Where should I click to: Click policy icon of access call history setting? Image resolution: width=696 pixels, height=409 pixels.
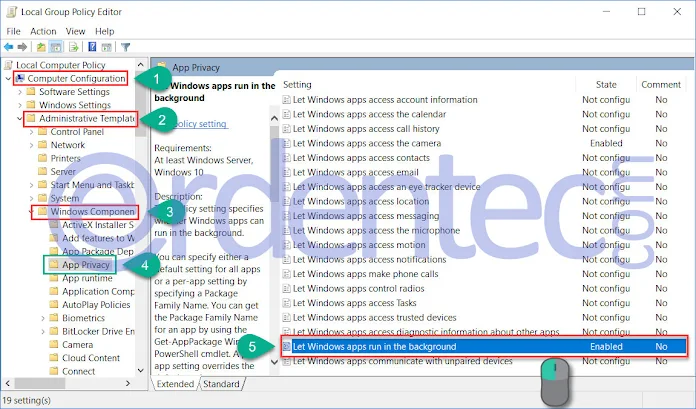(x=287, y=129)
